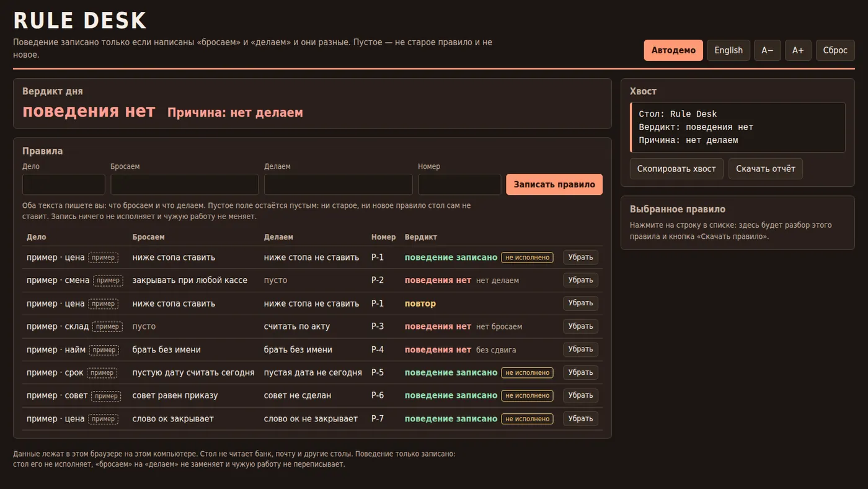Remove rule P-3 using Убрать
The height and width of the screenshot is (489, 868).
click(580, 326)
